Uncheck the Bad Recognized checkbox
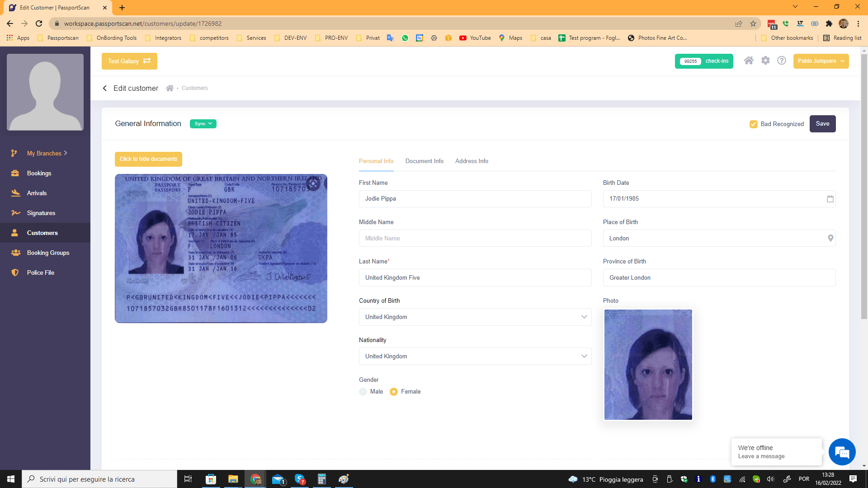Screen dimensions: 868x488 tap(753, 124)
